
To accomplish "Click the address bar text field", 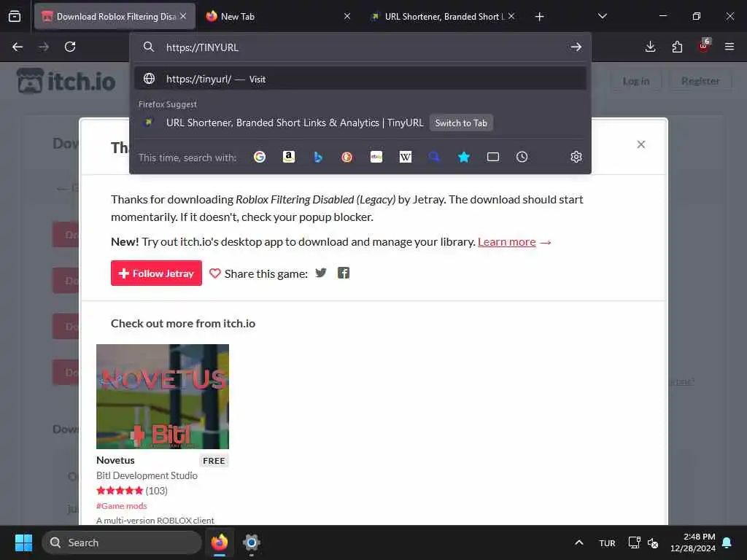I will point(362,47).
